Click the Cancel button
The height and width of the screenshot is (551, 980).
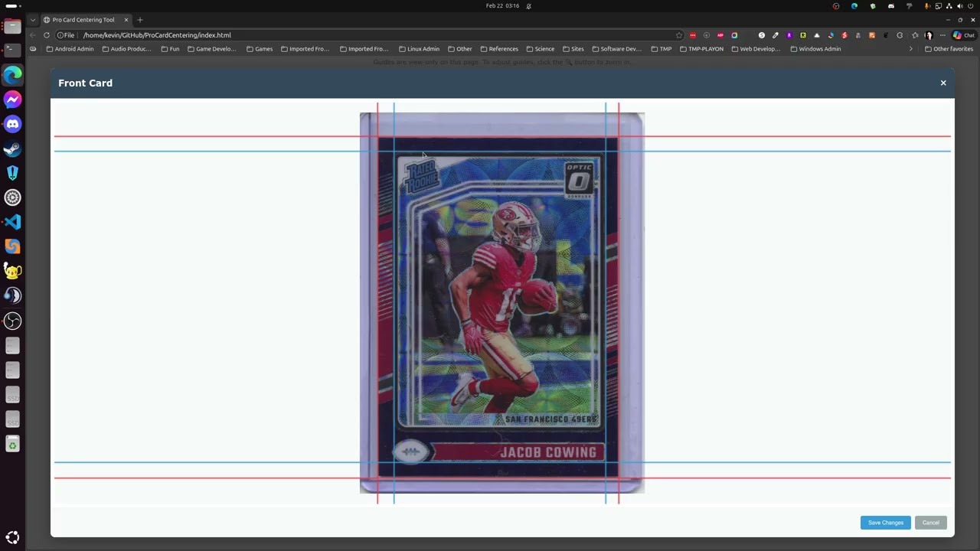(x=931, y=523)
